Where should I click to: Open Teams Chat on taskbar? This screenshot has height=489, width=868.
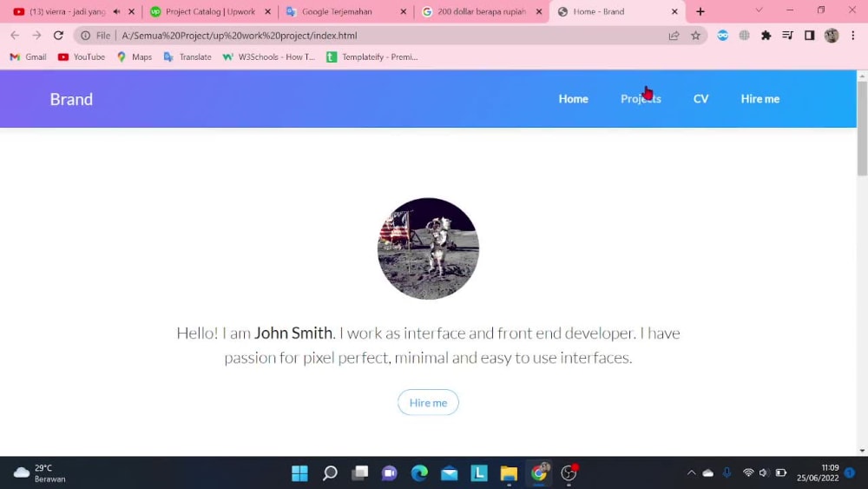[390, 473]
